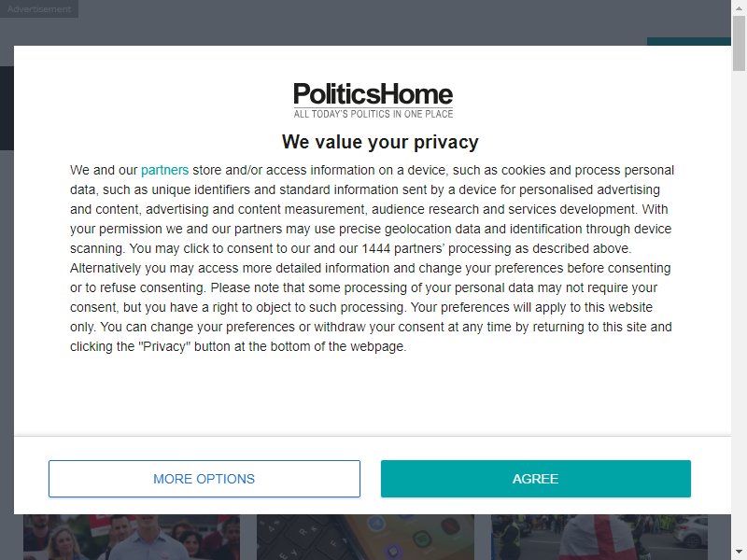Click the scrollbar up arrow

(739, 7)
